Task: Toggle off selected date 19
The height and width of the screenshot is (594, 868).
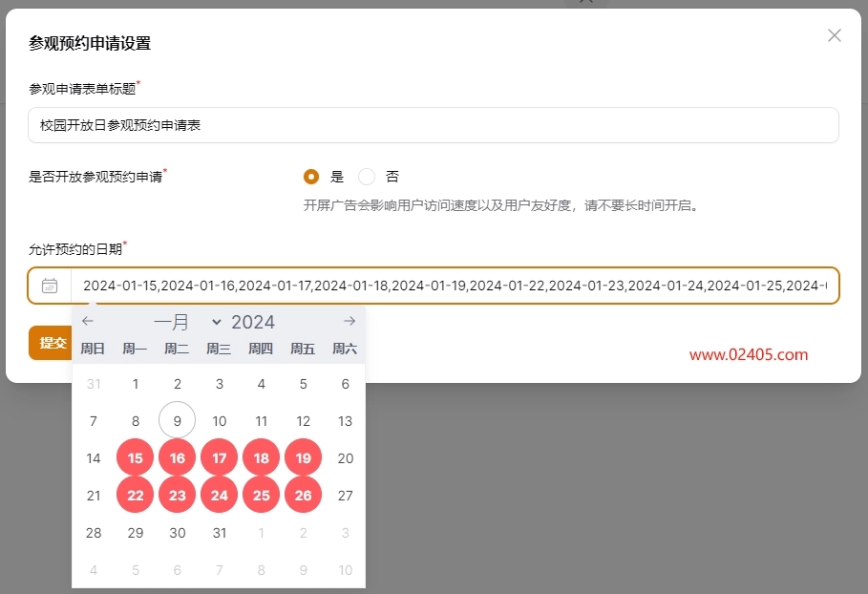Action: click(x=304, y=458)
